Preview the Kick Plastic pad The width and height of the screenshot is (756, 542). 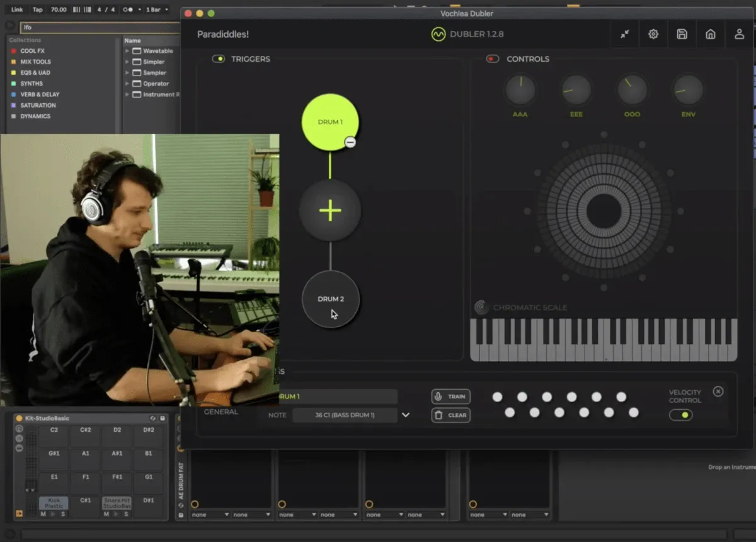coord(53,514)
